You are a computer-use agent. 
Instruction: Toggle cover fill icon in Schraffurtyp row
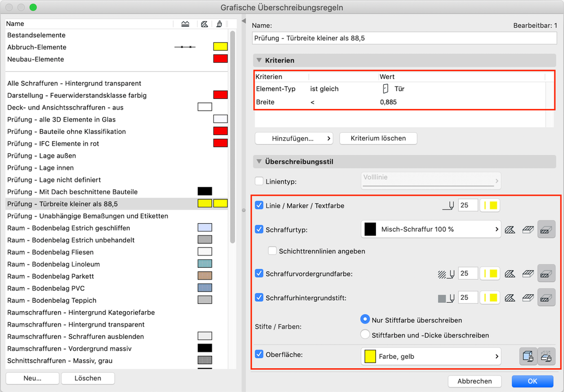(528, 230)
